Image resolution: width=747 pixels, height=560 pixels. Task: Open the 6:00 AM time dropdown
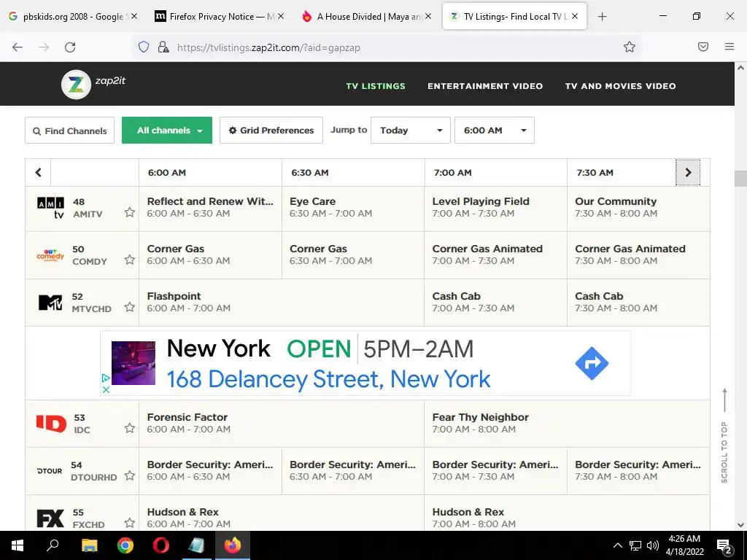click(x=494, y=130)
